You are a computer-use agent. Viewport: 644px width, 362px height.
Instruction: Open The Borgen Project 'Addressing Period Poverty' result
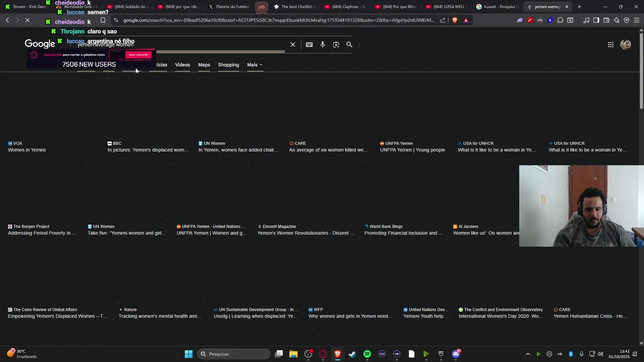[x=42, y=233]
